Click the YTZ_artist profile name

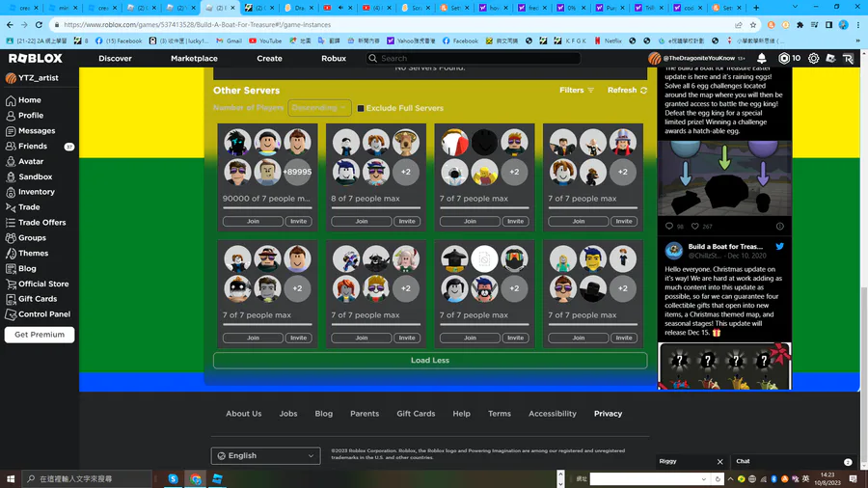click(39, 78)
